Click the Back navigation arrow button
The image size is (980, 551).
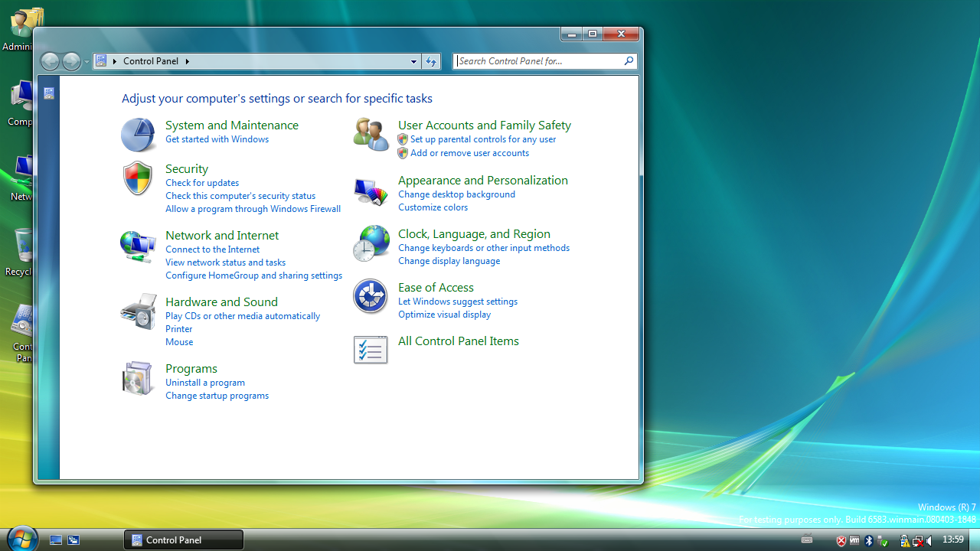click(x=50, y=61)
